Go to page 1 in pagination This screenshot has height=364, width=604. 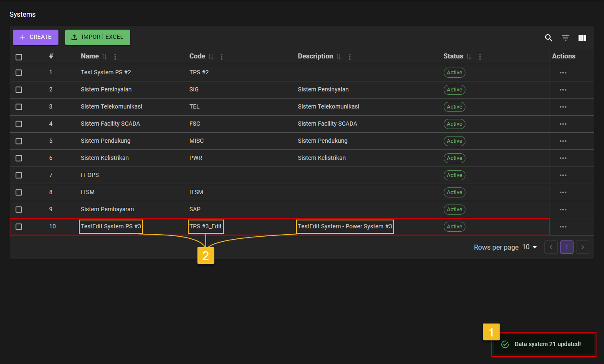coord(566,247)
